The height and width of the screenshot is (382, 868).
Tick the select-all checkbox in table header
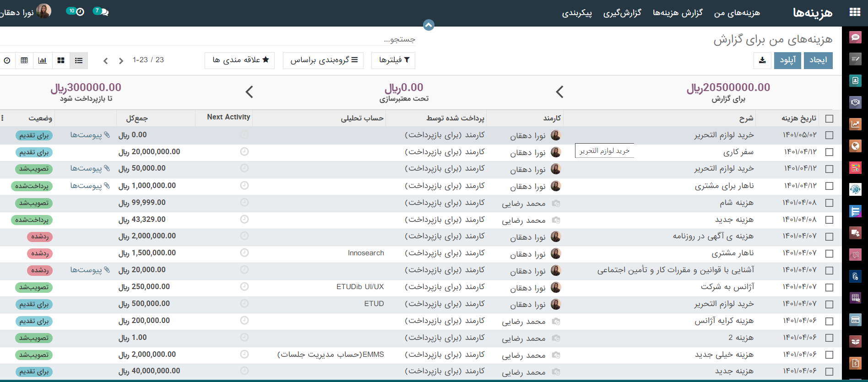(829, 118)
